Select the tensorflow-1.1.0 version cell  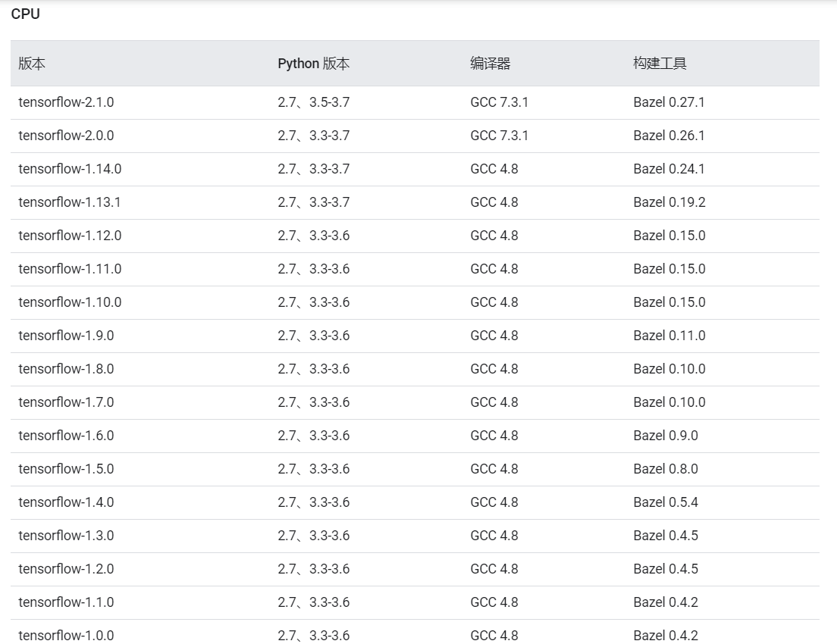(66, 602)
